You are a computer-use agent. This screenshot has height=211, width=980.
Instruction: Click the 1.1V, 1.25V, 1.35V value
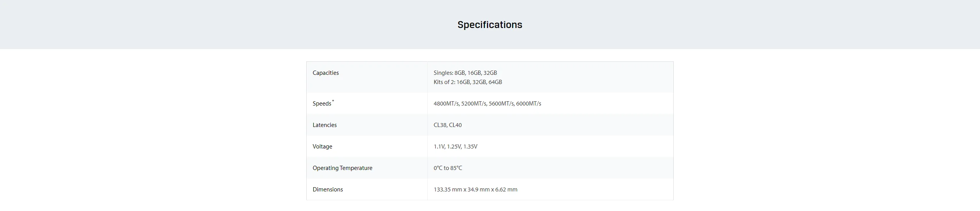(x=455, y=147)
